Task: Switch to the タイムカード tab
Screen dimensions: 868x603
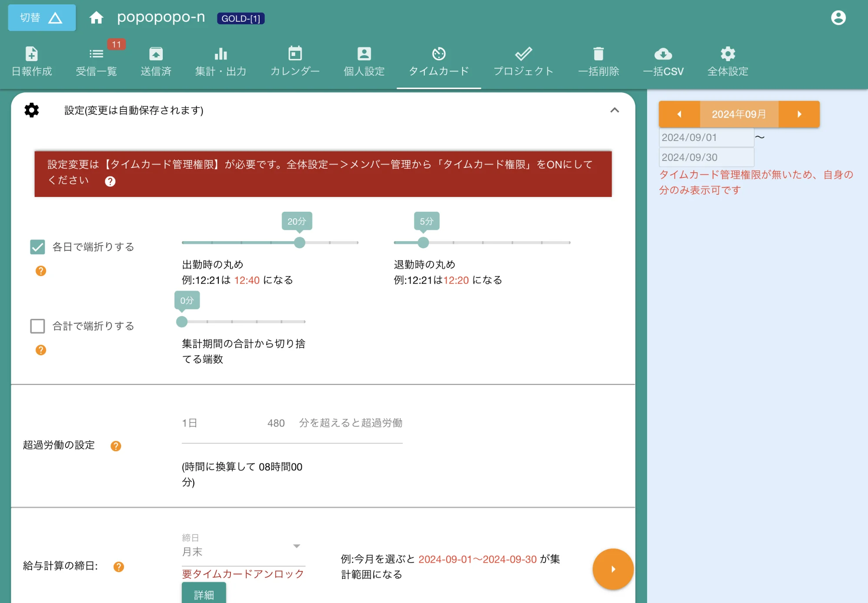Action: click(439, 61)
